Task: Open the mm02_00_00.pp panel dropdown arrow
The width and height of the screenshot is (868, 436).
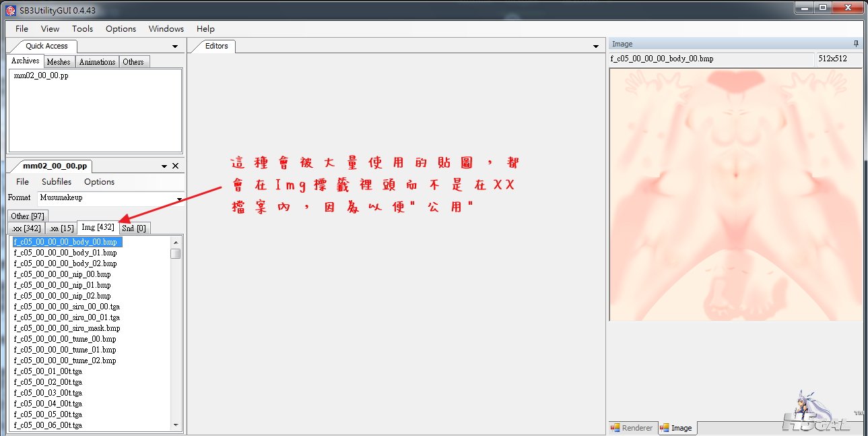Action: pyautogui.click(x=164, y=166)
